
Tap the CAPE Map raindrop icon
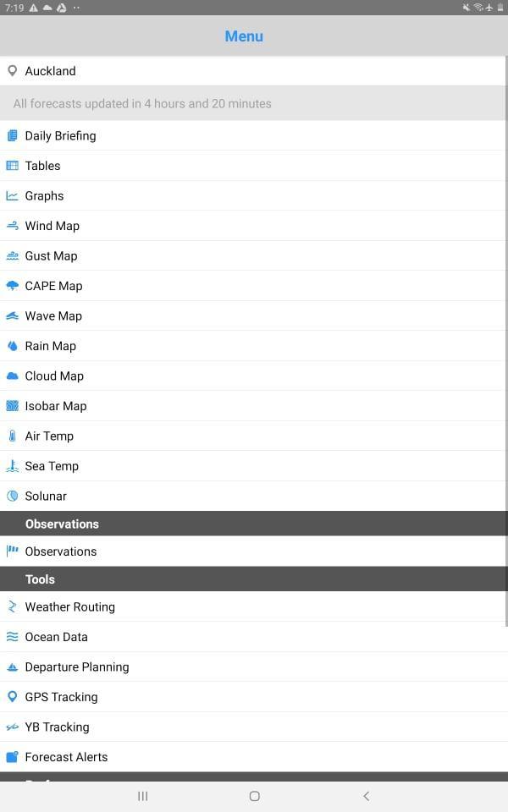(12, 286)
